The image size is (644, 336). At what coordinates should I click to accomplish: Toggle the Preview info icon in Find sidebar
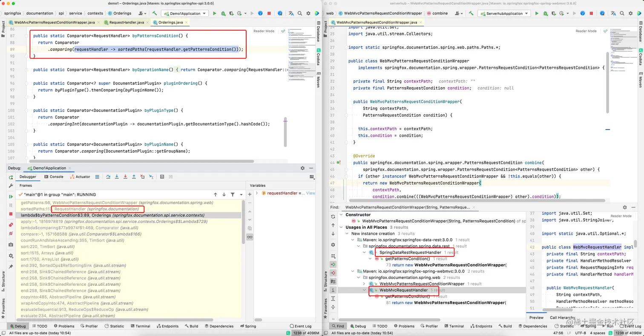333,290
